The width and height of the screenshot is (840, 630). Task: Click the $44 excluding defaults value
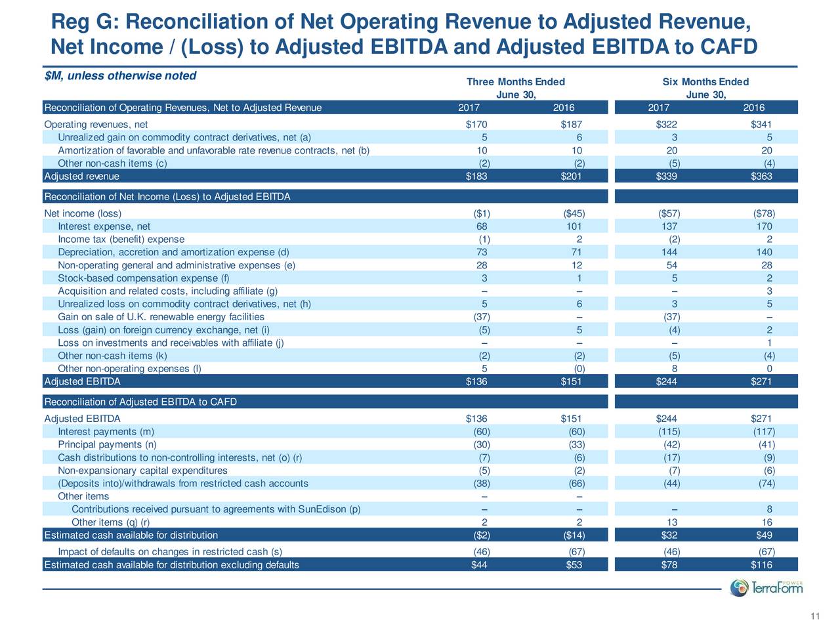479,565
